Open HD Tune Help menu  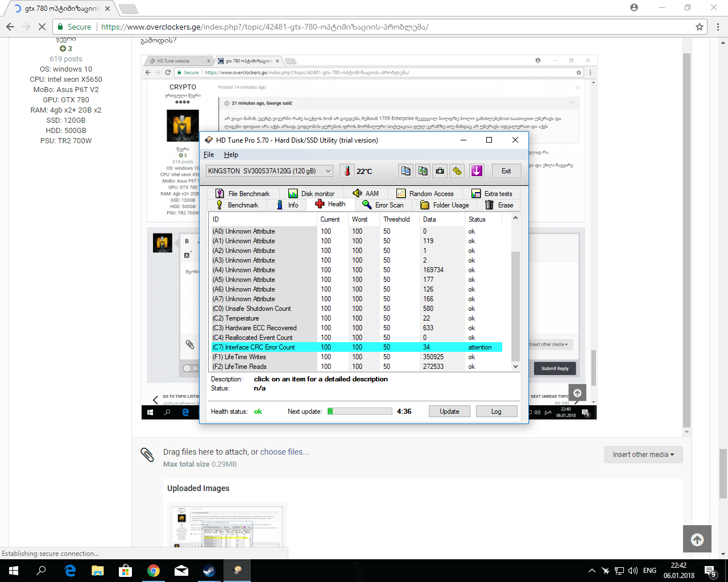click(231, 155)
